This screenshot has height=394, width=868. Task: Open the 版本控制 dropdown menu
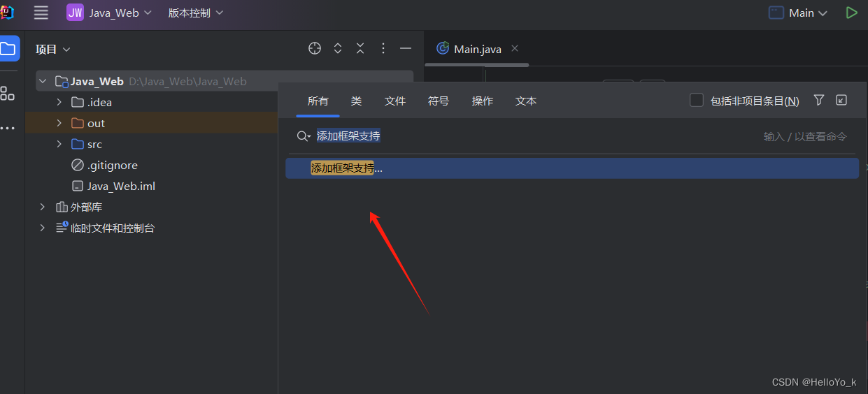point(196,13)
